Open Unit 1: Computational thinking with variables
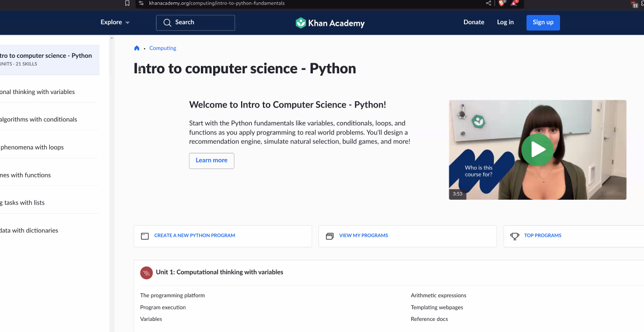The width and height of the screenshot is (644, 332). (219, 272)
